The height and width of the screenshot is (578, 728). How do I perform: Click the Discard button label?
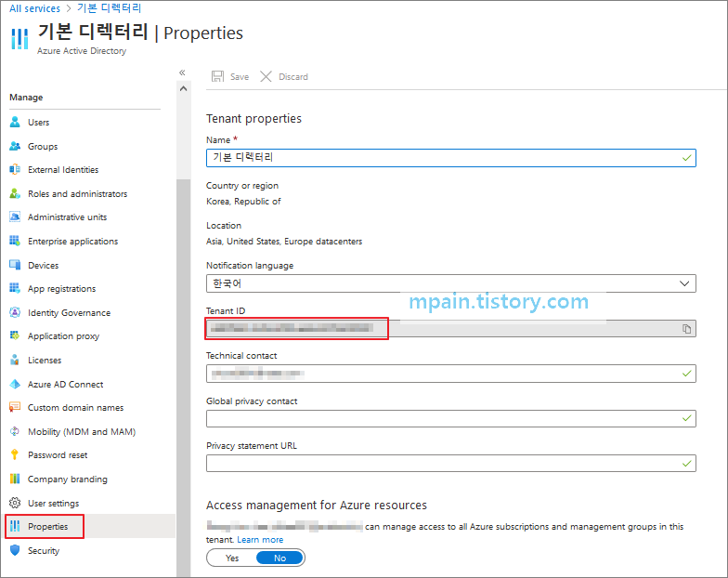pyautogui.click(x=293, y=76)
